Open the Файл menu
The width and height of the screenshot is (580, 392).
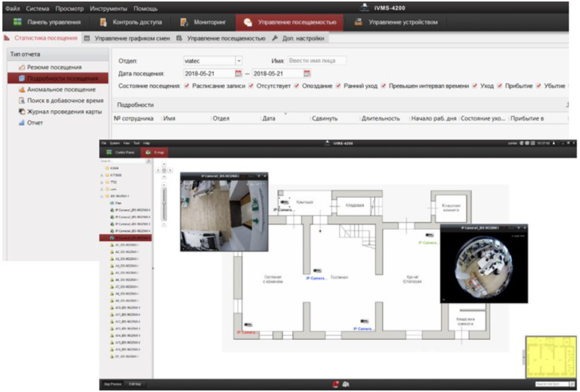coord(13,8)
